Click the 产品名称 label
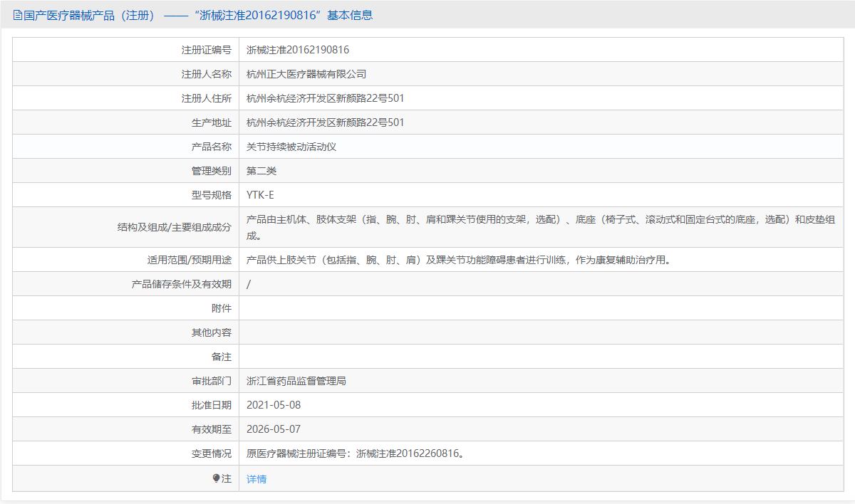The image size is (855, 504). pos(212,147)
